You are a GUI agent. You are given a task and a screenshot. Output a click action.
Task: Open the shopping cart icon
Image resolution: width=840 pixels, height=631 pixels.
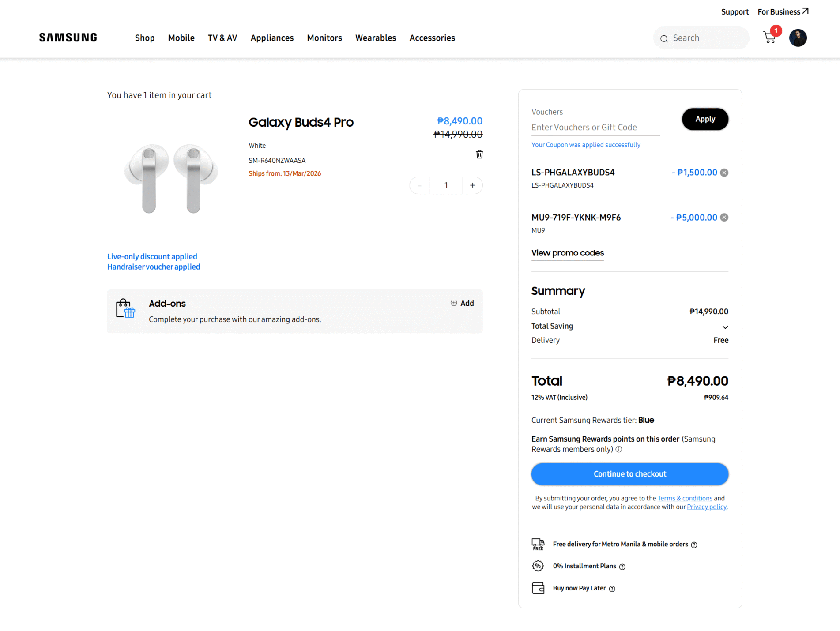(x=769, y=38)
